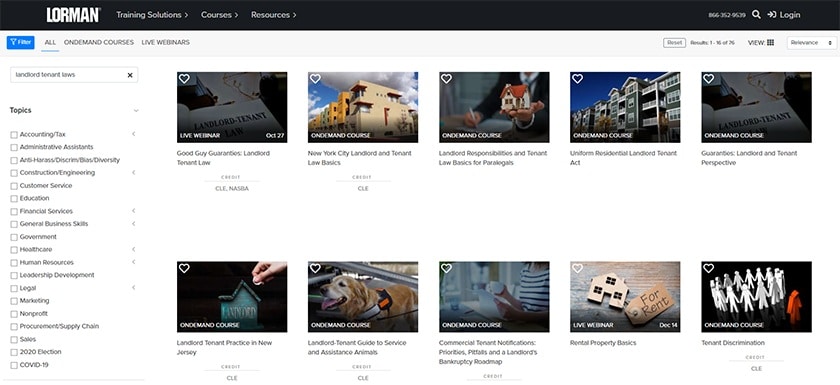
Task: Open Courses menu
Action: coord(220,15)
